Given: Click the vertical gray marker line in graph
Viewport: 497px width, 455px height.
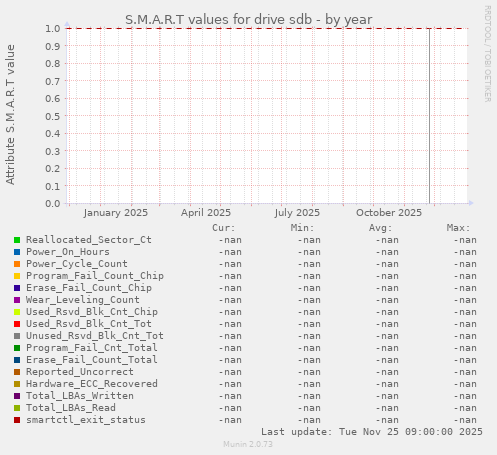Looking at the screenshot, I should click(x=429, y=116).
